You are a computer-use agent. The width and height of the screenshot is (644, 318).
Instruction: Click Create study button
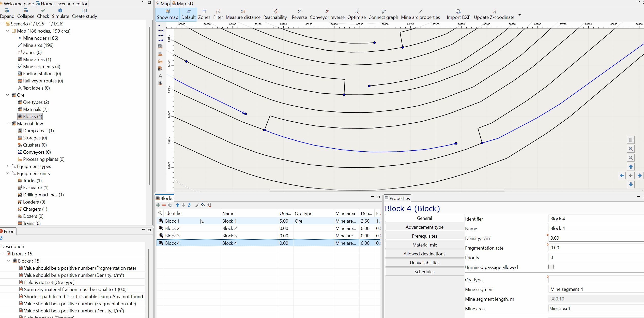click(84, 13)
